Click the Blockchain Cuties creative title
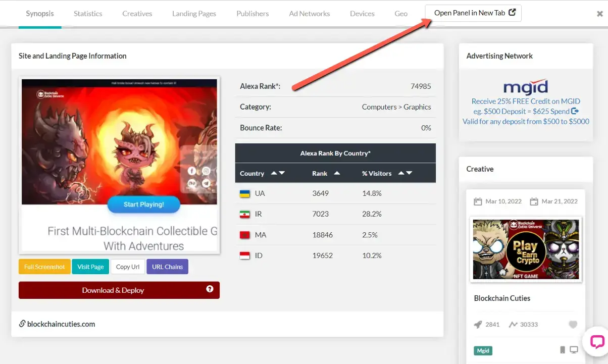The height and width of the screenshot is (364, 608). tap(502, 298)
